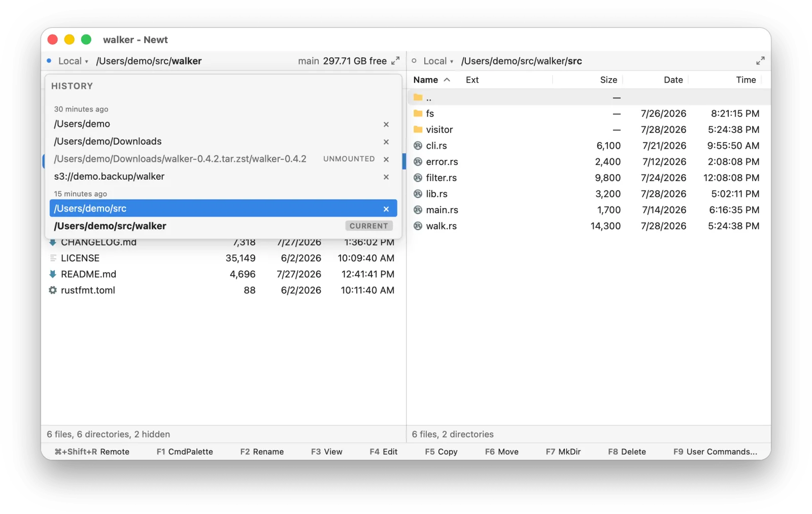Click the lib.rs Rust file icon
Image resolution: width=812 pixels, height=514 pixels.
pos(418,194)
